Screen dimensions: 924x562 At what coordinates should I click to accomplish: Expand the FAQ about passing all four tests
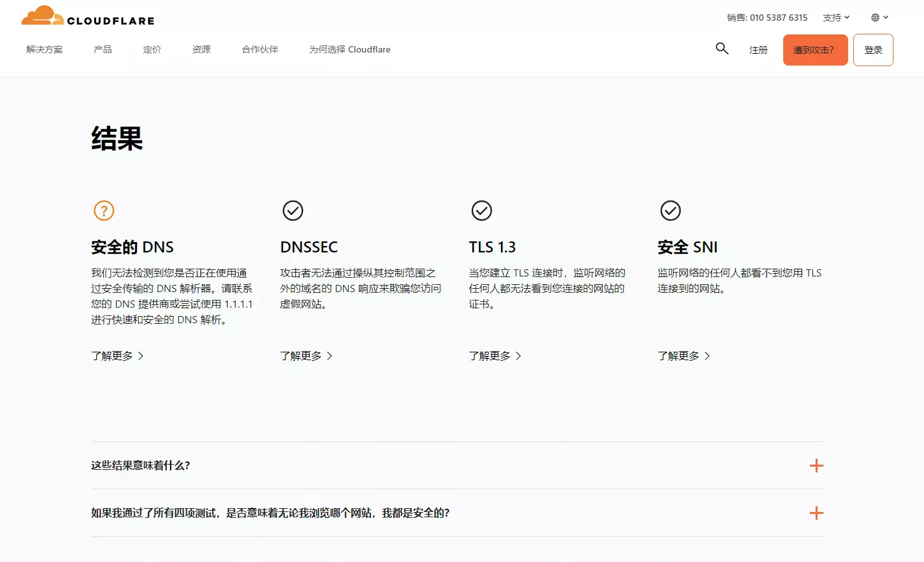[816, 513]
